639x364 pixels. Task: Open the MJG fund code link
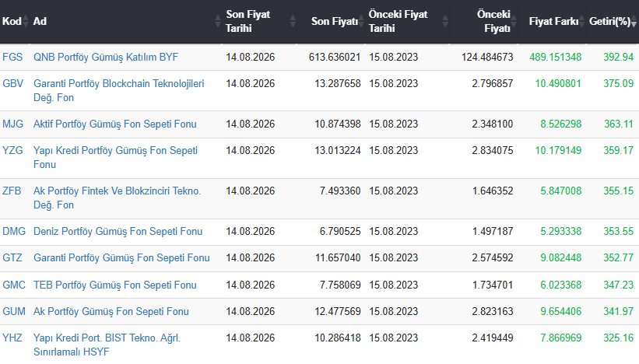coord(12,124)
